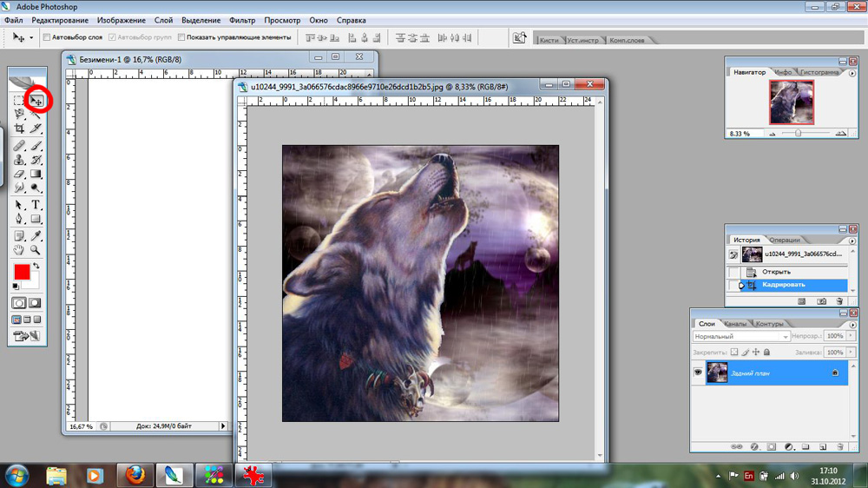
Task: Delete layer using Layers panel trash
Action: tap(839, 446)
